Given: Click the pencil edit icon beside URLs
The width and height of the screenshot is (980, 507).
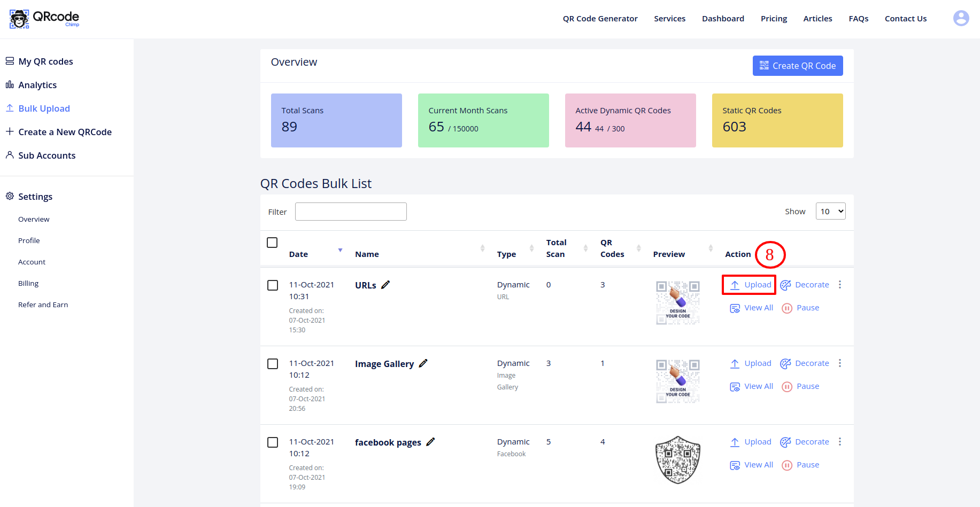Looking at the screenshot, I should [x=385, y=285].
